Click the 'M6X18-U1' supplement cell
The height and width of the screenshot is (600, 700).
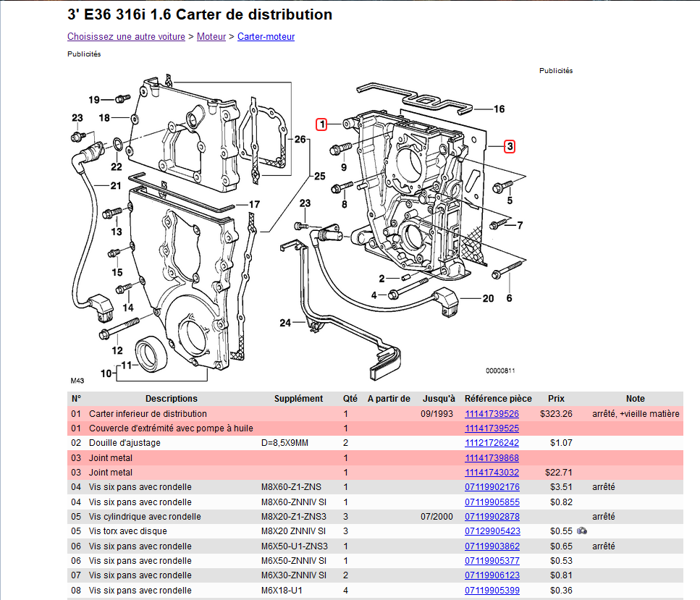pos(282,590)
